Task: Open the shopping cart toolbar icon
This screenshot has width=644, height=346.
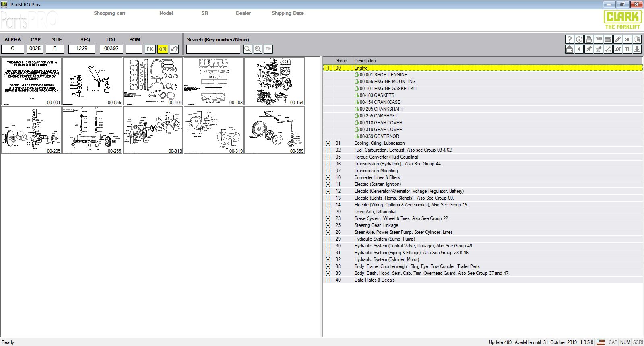Action: coord(599,39)
